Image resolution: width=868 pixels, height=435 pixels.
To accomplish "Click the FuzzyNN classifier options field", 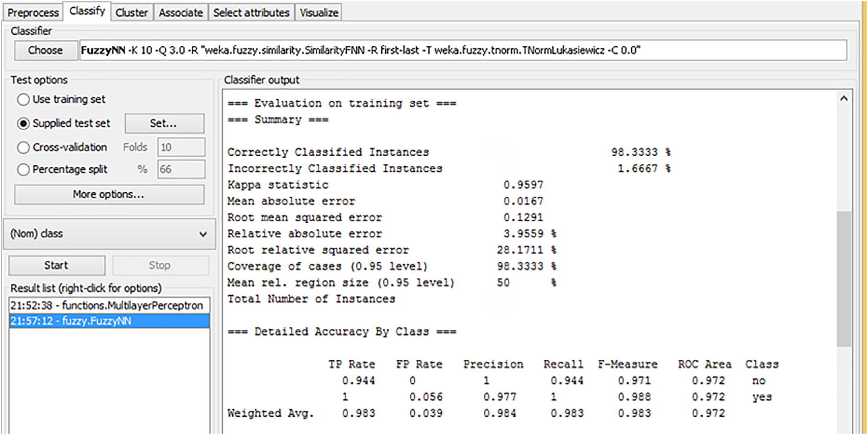I will (462, 50).
